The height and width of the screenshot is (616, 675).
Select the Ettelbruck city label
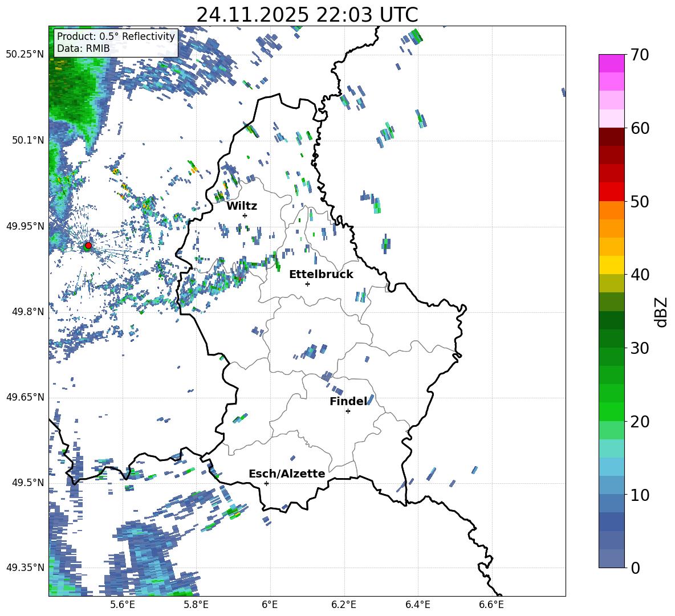pyautogui.click(x=321, y=275)
